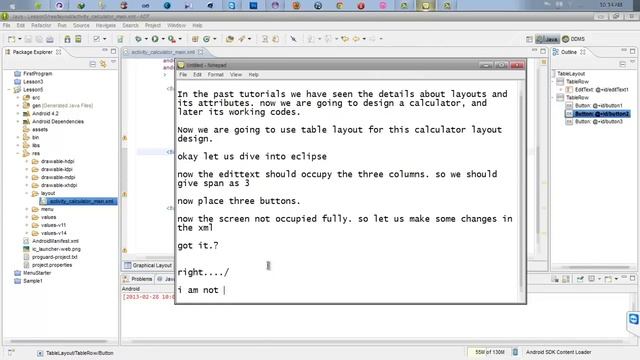Image resolution: width=640 pixels, height=360 pixels.
Task: Open Eclipse Project menu
Action: (153, 25)
